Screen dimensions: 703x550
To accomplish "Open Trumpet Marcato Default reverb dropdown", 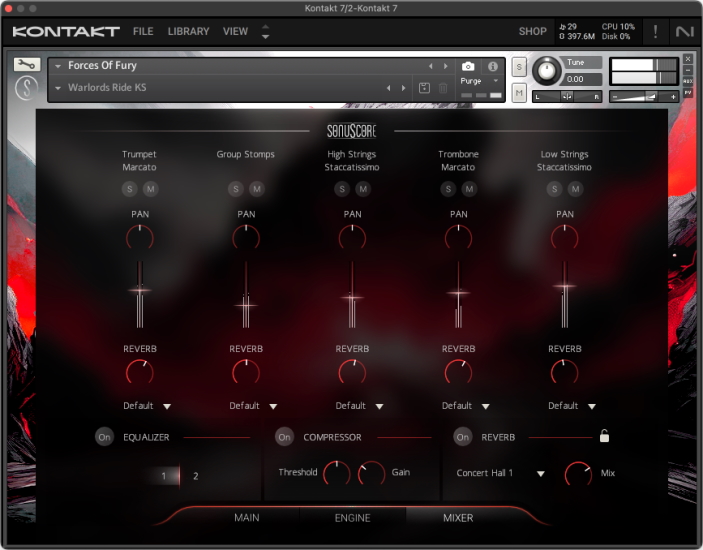I will click(147, 406).
